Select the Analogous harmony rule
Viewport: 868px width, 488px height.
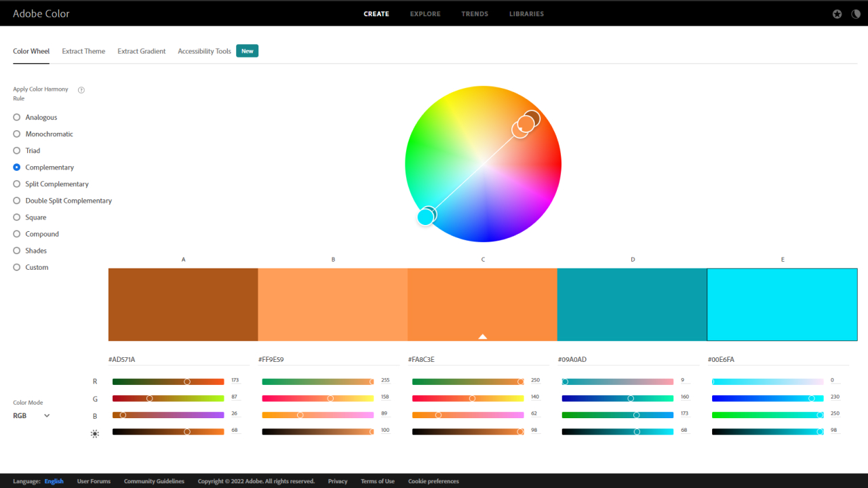point(17,117)
